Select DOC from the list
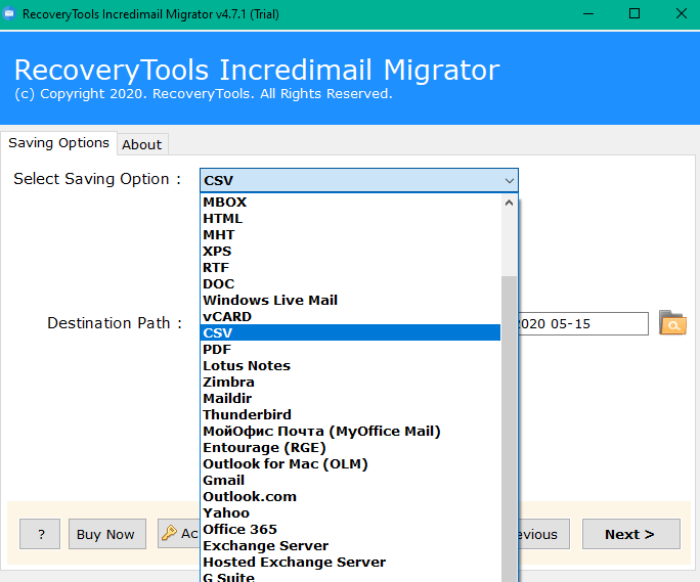Image resolution: width=700 pixels, height=582 pixels. click(350, 284)
